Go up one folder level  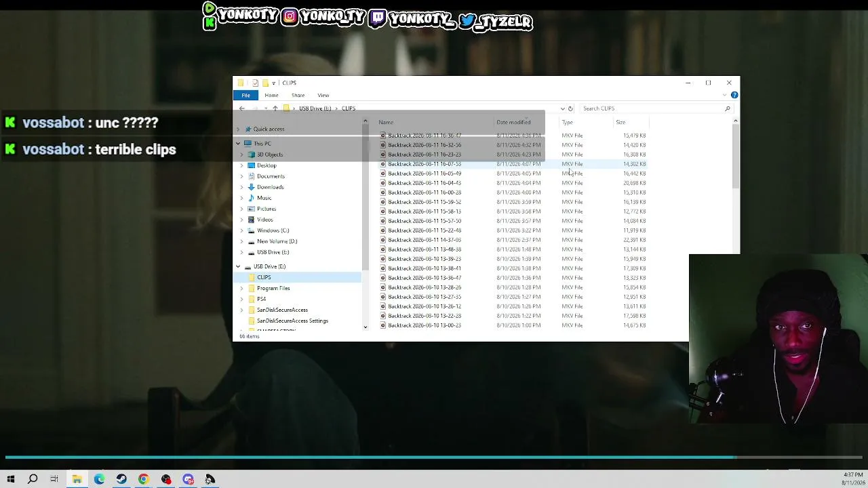275,108
